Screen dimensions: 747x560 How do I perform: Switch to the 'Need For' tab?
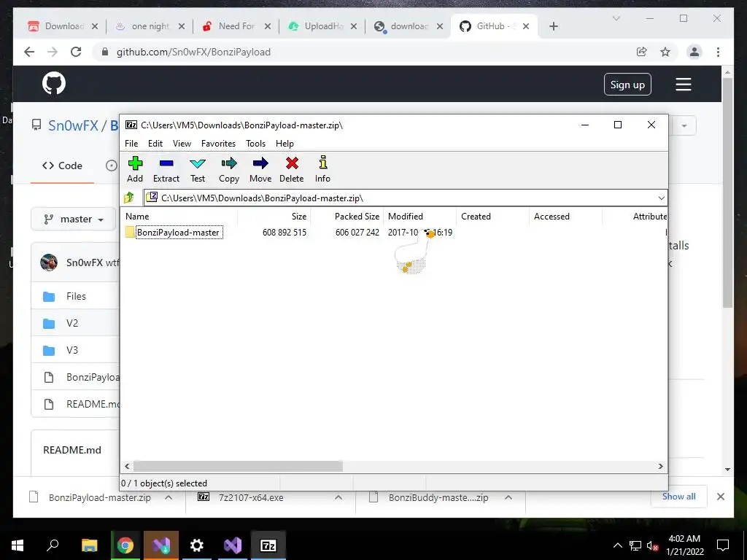click(236, 26)
